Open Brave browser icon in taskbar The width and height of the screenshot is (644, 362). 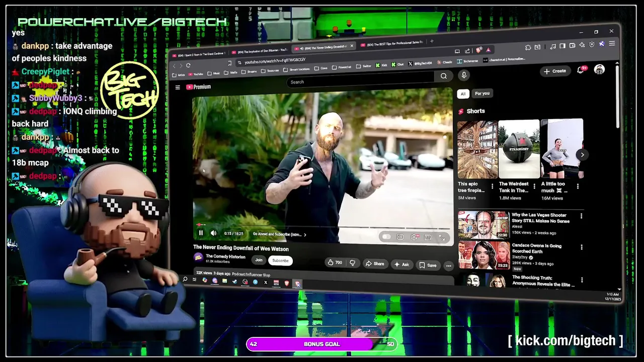click(x=287, y=284)
